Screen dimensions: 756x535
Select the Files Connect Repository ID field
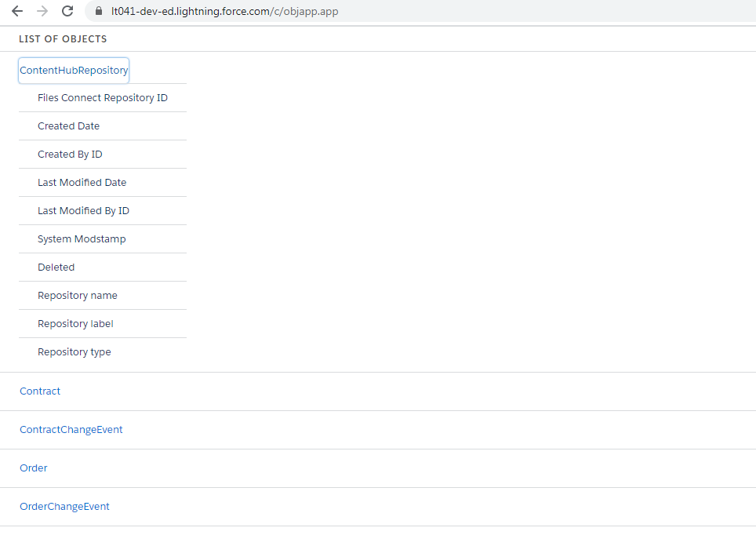pos(102,97)
